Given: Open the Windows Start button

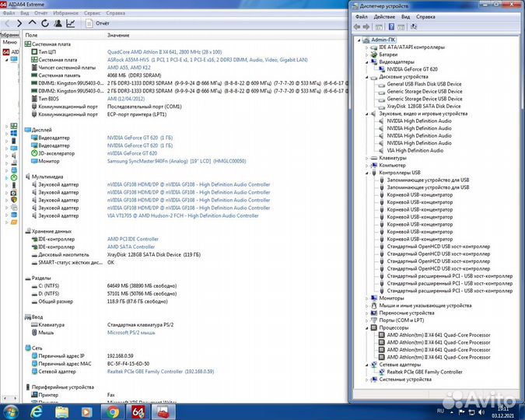Looking at the screenshot, I should point(10,411).
